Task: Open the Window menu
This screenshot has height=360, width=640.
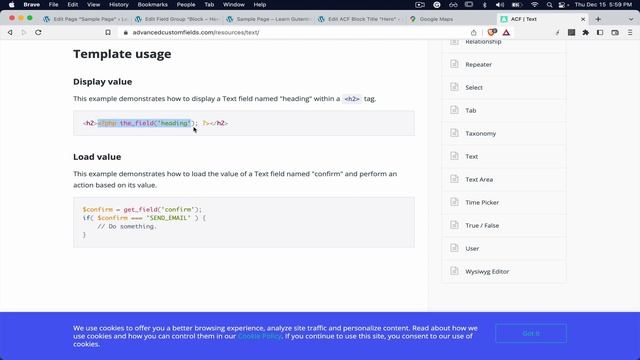Action: coord(233,4)
